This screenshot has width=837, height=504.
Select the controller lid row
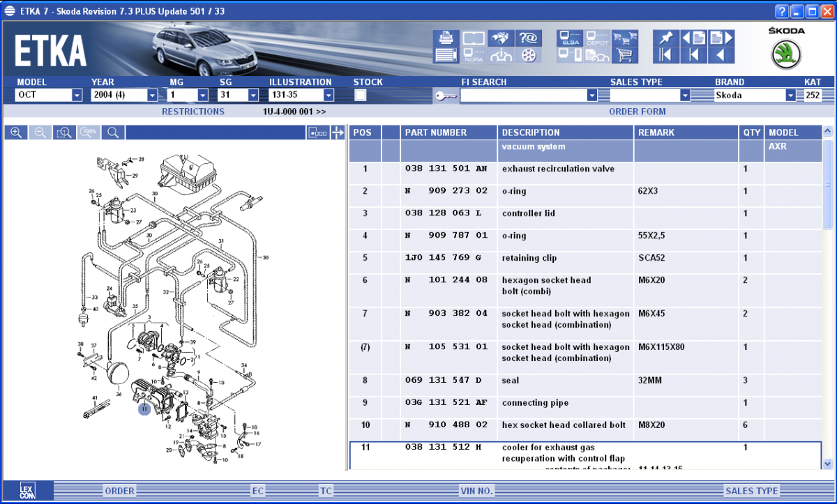click(585, 217)
